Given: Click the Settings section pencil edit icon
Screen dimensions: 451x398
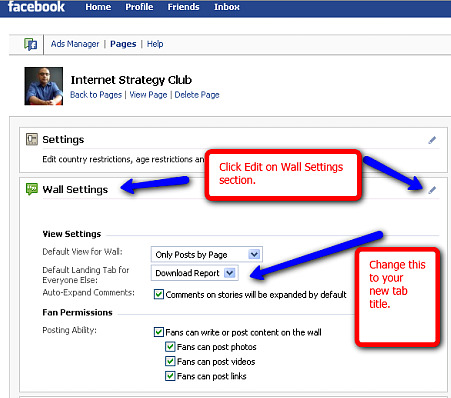Looking at the screenshot, I should pos(432,140).
